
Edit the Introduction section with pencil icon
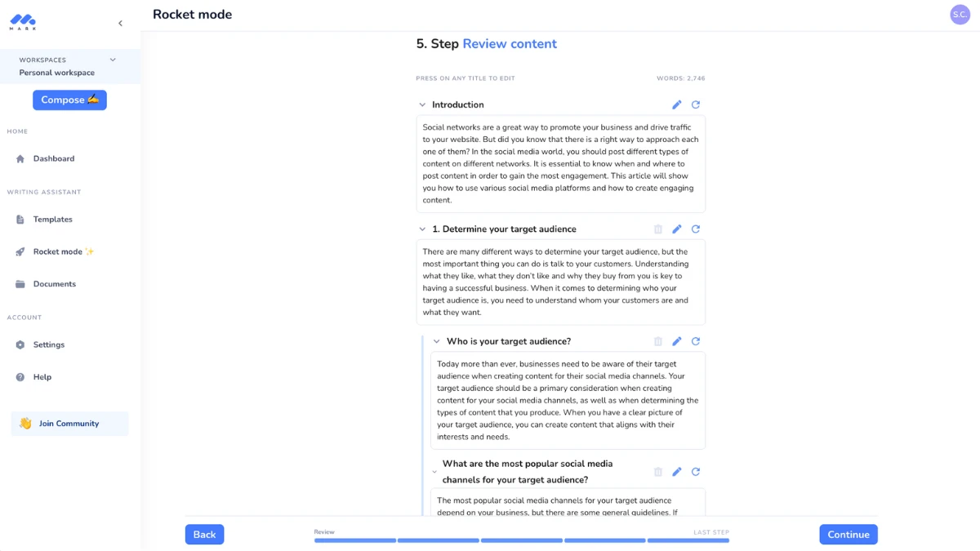point(677,104)
